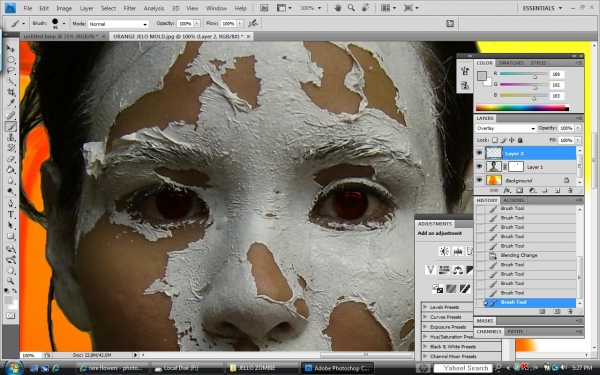
Task: Toggle lock image pixels
Action: click(504, 140)
